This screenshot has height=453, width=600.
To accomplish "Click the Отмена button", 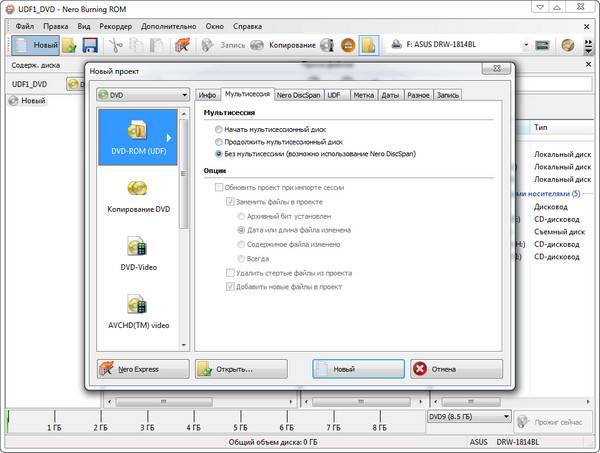I will [455, 369].
